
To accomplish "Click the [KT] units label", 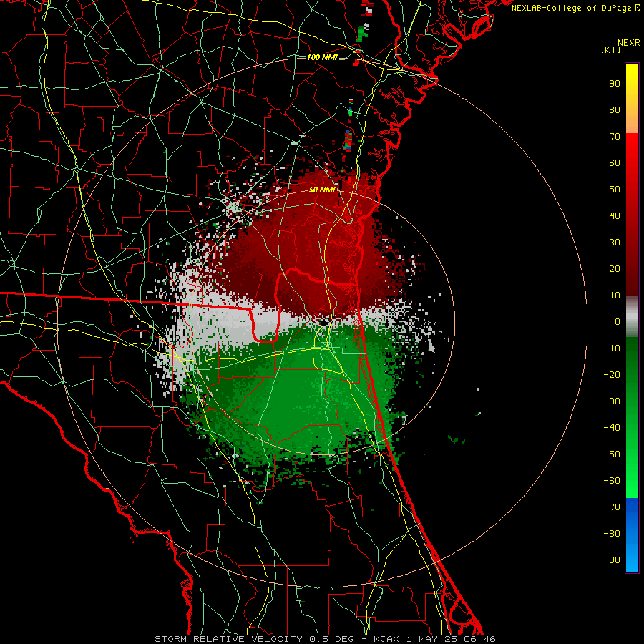I will [x=611, y=49].
